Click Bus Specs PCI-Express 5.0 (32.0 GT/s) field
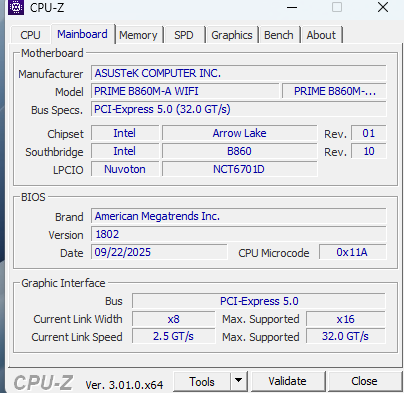Viewport: 404px width, 393px height. click(x=239, y=109)
